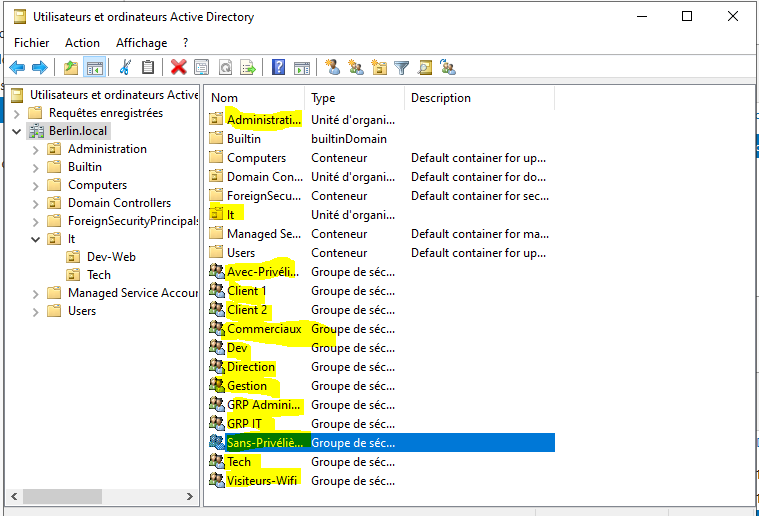Expand the Administration tree node
The width and height of the screenshot is (759, 516).
click(36, 149)
